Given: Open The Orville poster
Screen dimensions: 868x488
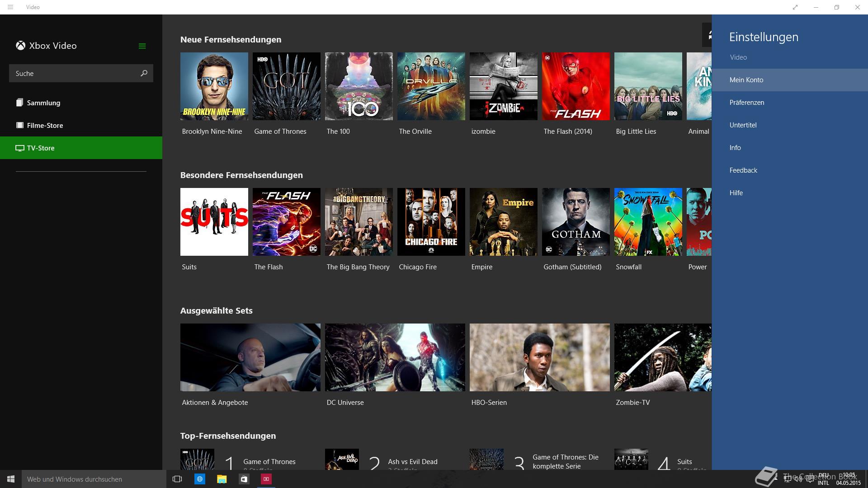Looking at the screenshot, I should pos(431,86).
